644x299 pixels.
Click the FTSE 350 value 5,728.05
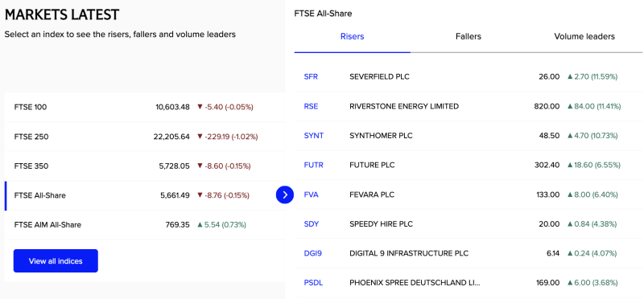click(x=175, y=166)
